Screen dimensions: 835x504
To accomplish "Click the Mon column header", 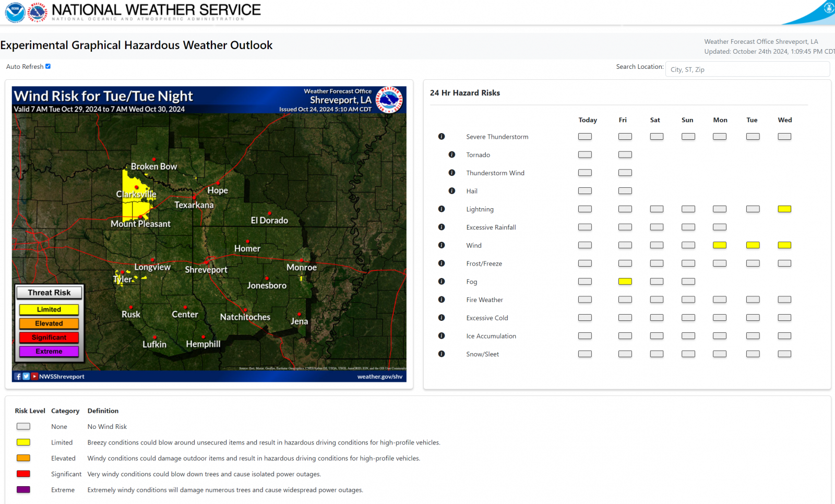I will [720, 120].
